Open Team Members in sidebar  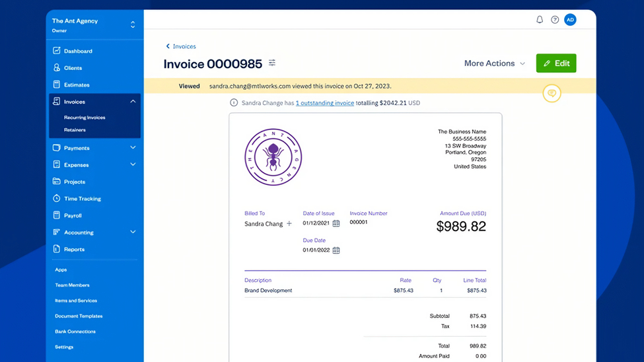point(72,285)
